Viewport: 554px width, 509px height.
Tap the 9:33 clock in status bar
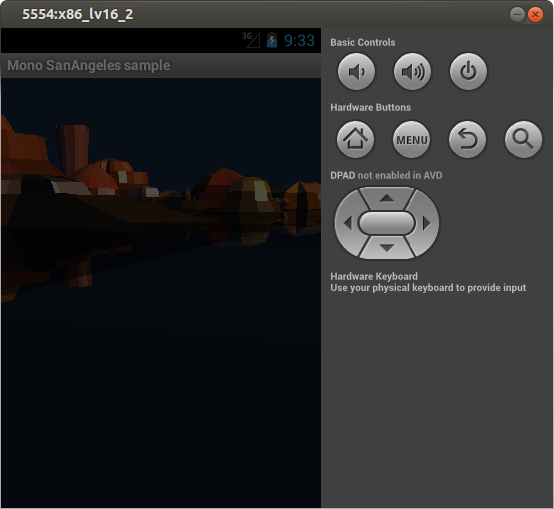(x=299, y=41)
